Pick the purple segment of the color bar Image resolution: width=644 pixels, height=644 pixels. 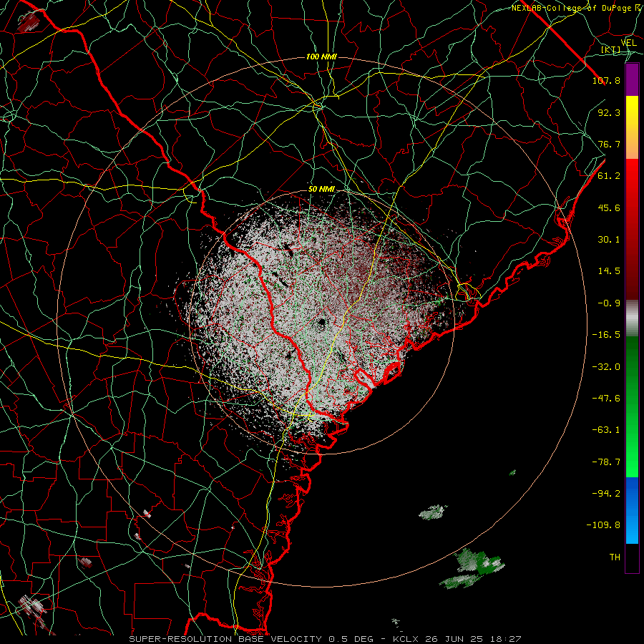click(632, 79)
